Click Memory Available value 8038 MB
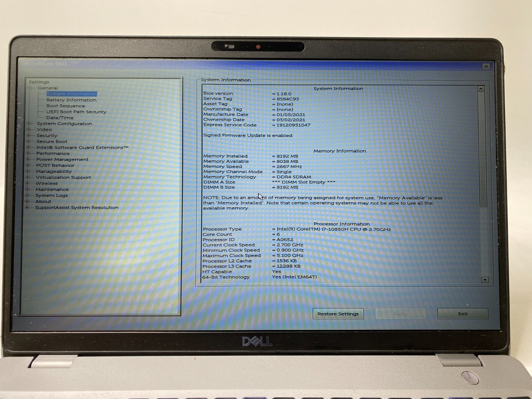Screen dimensions: 532x399 (287, 161)
